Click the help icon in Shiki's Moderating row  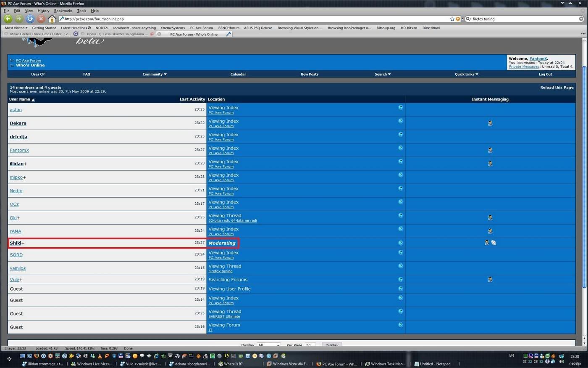pyautogui.click(x=401, y=243)
